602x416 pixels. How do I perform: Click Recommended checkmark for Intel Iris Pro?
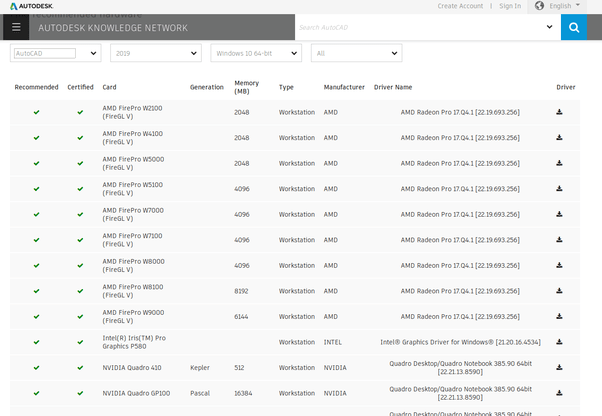(x=36, y=342)
